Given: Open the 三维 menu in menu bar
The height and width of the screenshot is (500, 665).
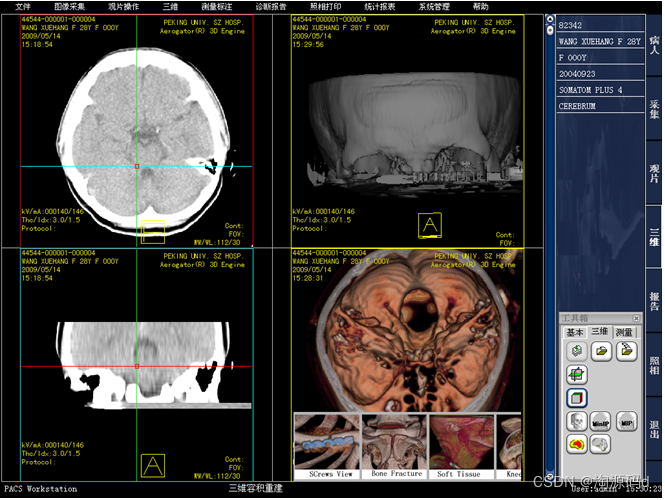Looking at the screenshot, I should 170,7.
